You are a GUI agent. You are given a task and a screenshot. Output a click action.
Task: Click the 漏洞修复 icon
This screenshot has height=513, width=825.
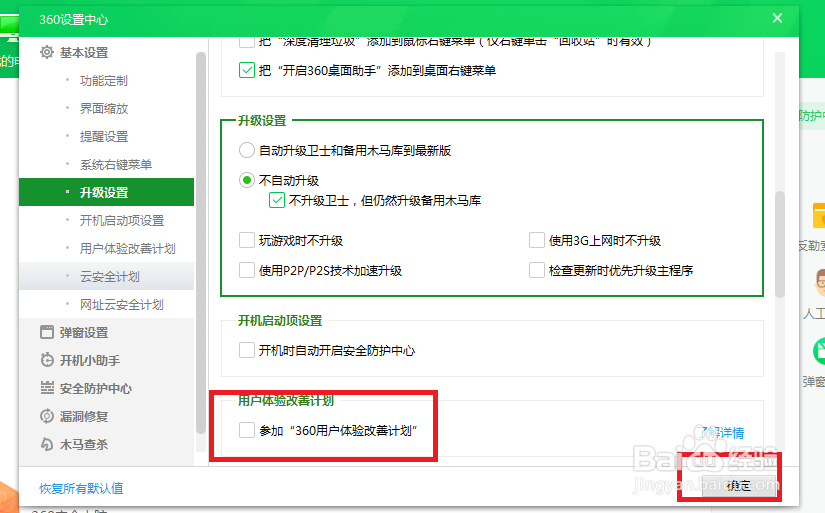click(x=47, y=416)
